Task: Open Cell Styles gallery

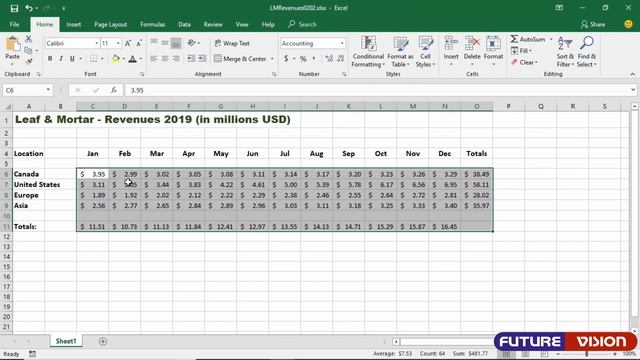Action: tap(425, 52)
